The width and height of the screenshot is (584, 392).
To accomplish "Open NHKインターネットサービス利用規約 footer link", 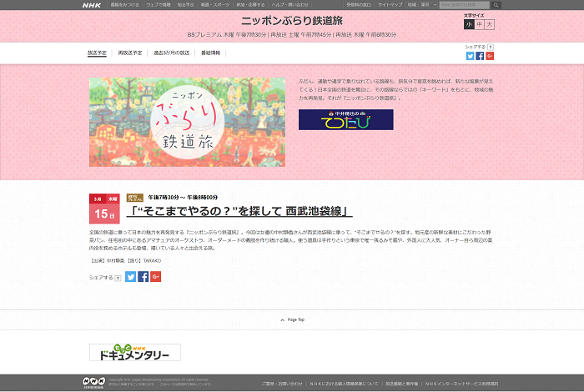I will click(461, 384).
